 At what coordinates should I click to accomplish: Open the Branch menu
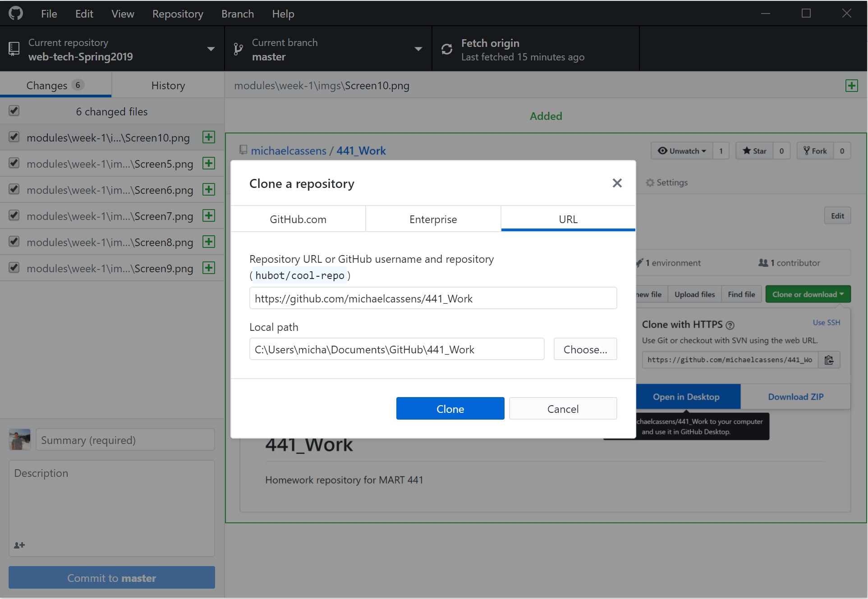[238, 14]
